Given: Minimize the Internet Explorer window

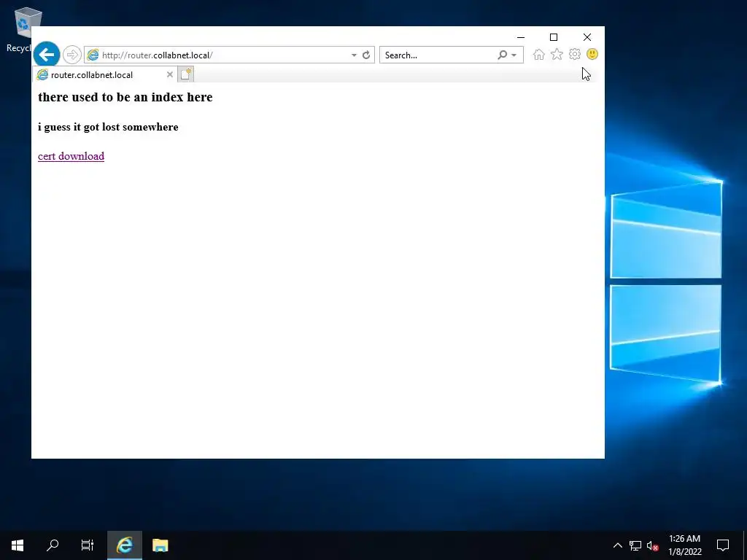Looking at the screenshot, I should click(x=521, y=37).
